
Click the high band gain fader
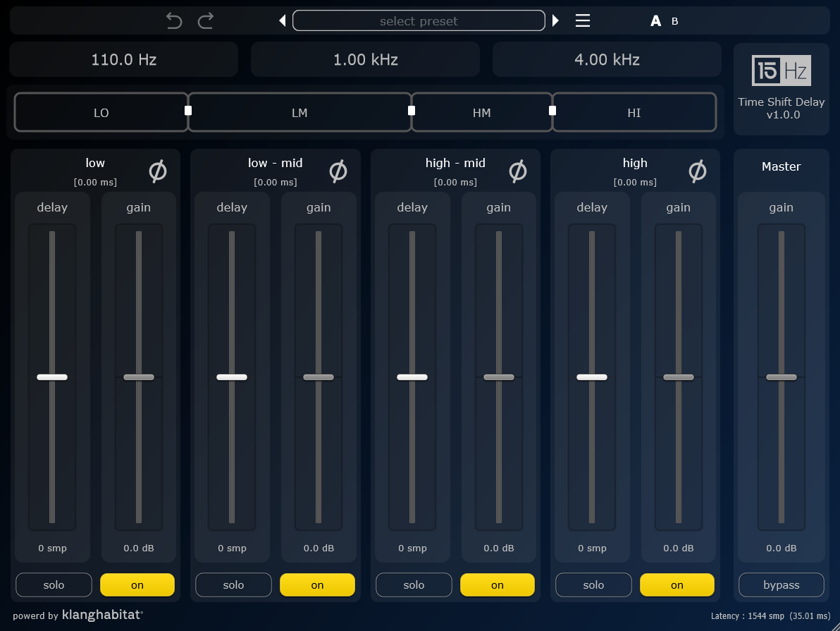pyautogui.click(x=679, y=377)
